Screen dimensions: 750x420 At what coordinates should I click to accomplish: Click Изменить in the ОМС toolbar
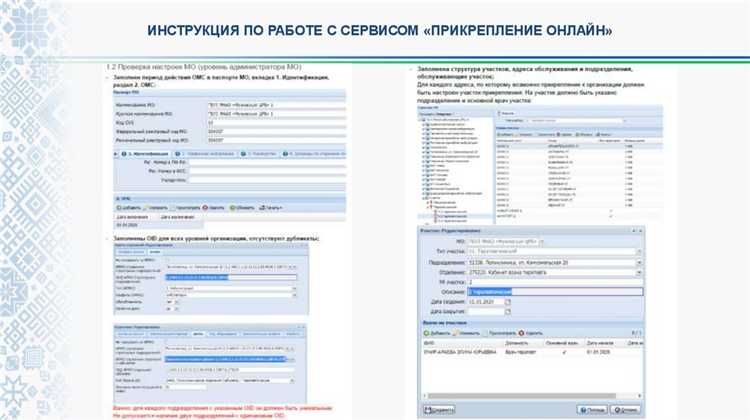(155, 208)
